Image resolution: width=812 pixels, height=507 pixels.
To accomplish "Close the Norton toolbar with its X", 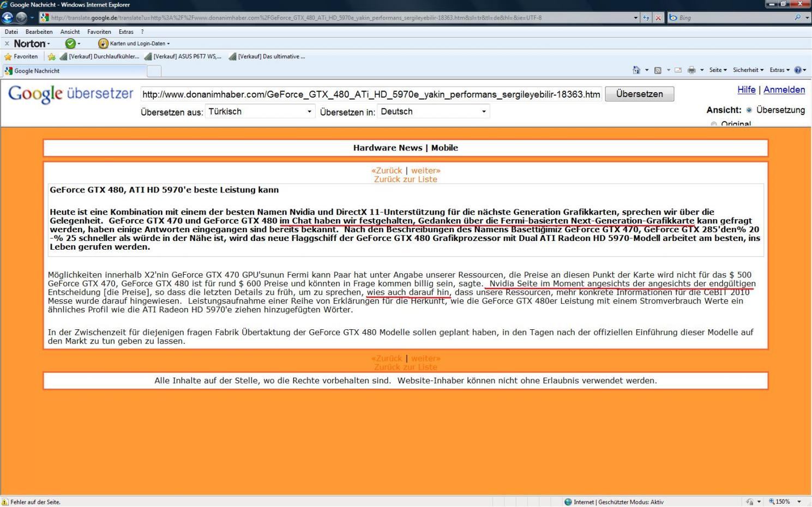I will click(x=7, y=44).
